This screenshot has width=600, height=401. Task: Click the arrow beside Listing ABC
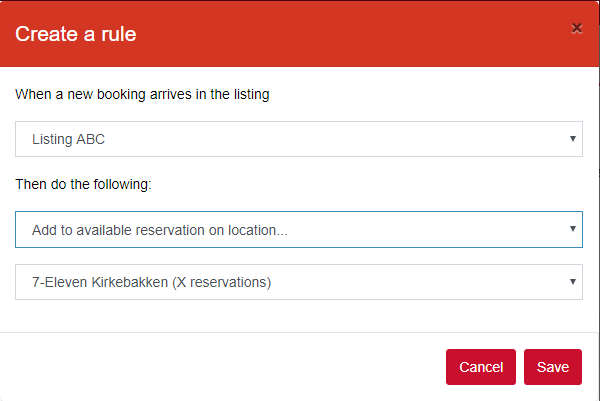(x=573, y=139)
